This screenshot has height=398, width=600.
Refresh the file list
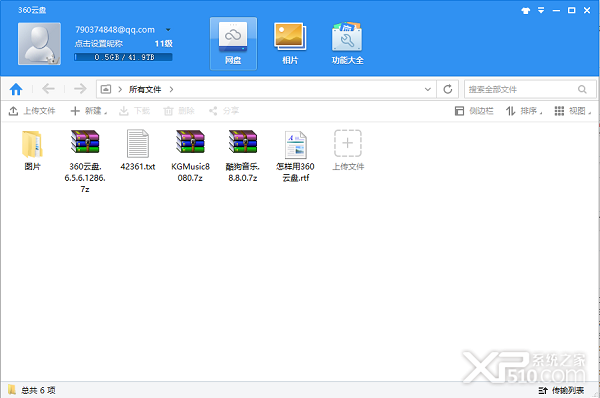(448, 89)
